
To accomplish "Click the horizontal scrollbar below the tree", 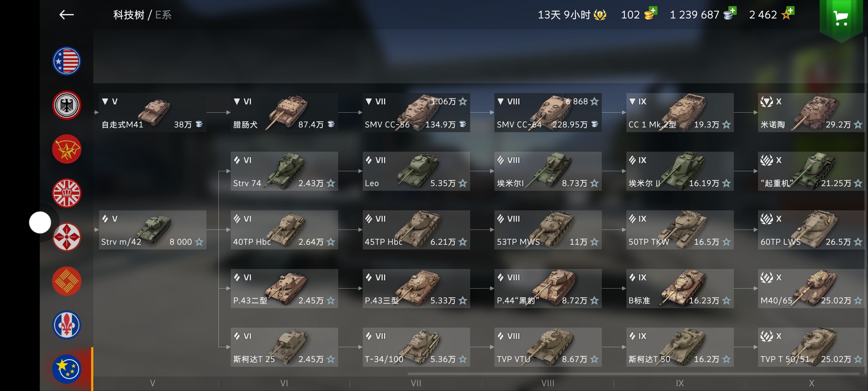I will tap(633, 374).
